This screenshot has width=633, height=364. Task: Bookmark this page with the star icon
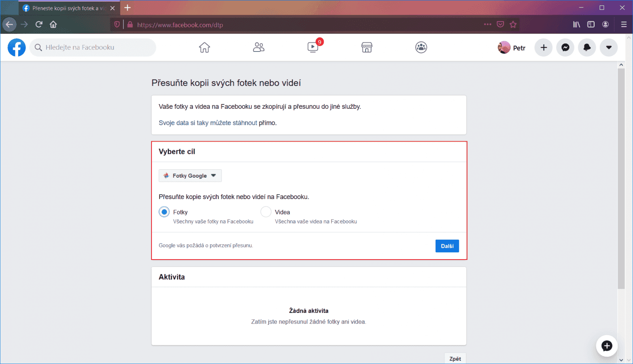pyautogui.click(x=513, y=25)
